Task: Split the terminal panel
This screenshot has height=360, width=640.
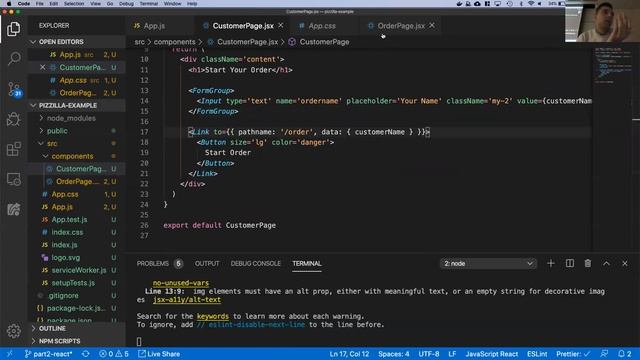Action: [570, 263]
